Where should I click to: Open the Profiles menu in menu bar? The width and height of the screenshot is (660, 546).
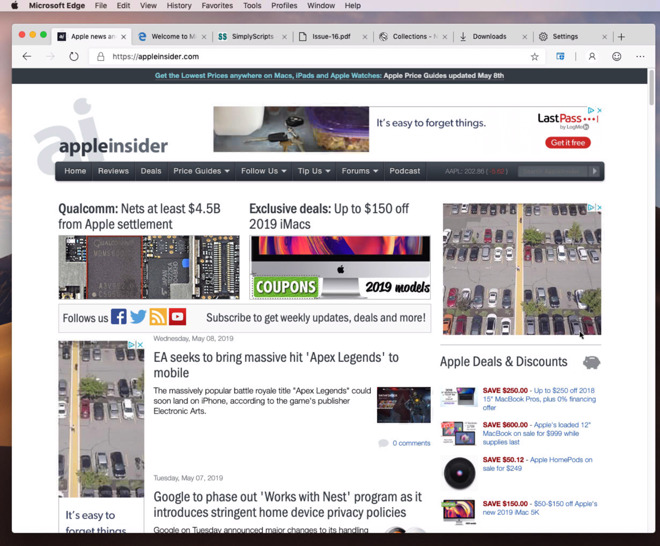coord(284,5)
